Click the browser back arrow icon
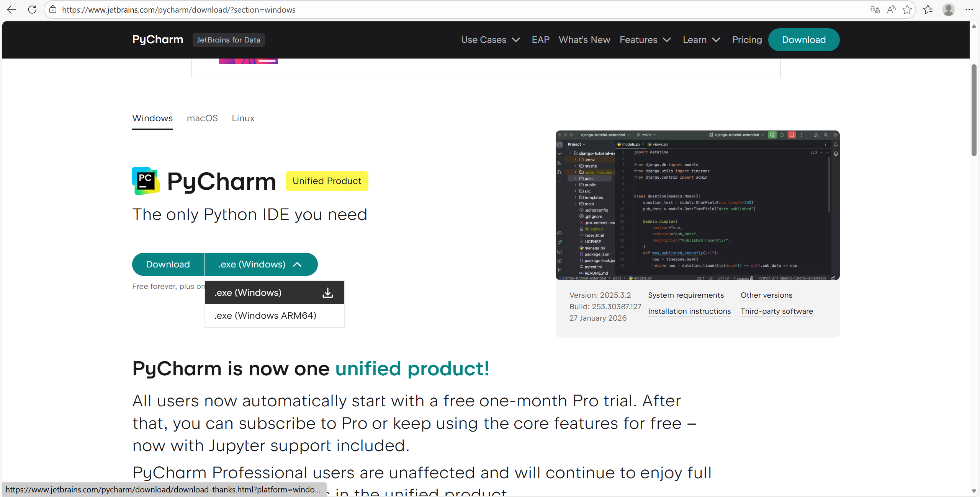Image resolution: width=980 pixels, height=497 pixels. pyautogui.click(x=11, y=10)
